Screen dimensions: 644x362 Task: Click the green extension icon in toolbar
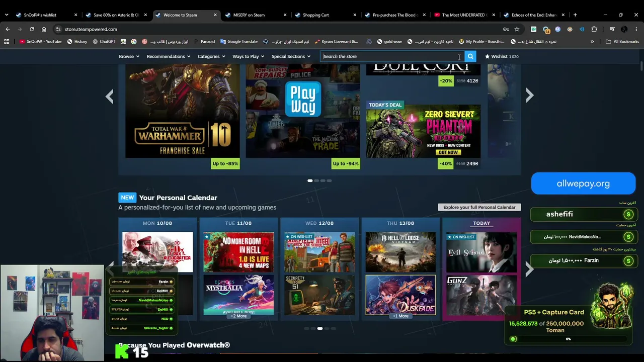[534, 29]
